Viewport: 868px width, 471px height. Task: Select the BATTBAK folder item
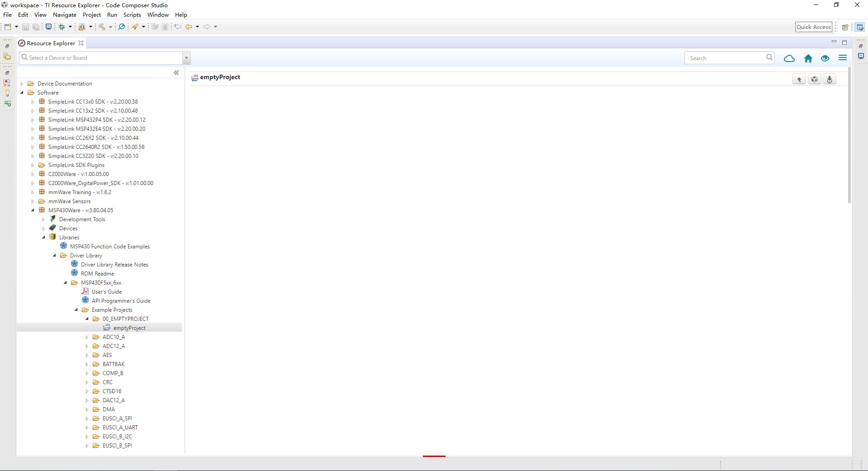click(x=114, y=364)
